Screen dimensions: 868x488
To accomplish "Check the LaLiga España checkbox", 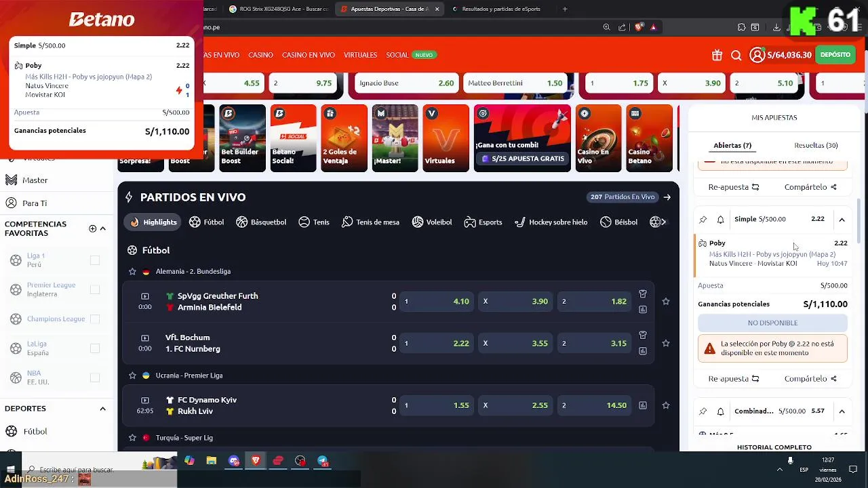I will [x=95, y=348].
